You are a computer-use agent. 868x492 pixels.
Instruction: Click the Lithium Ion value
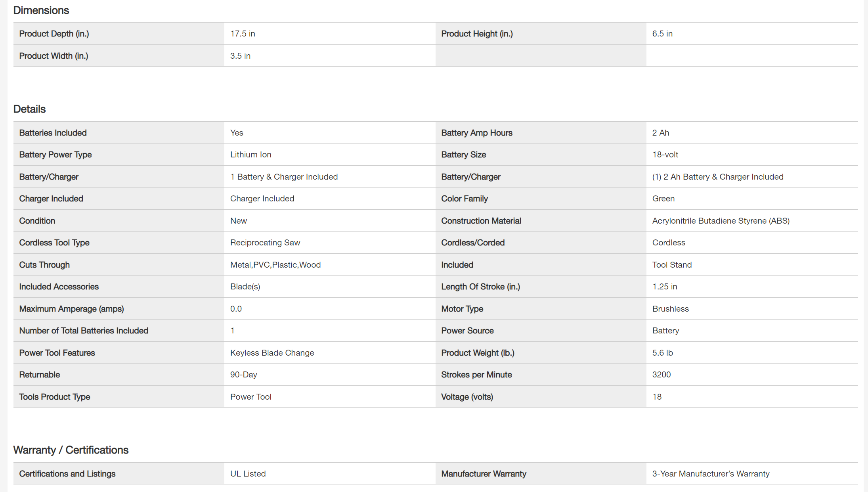251,155
